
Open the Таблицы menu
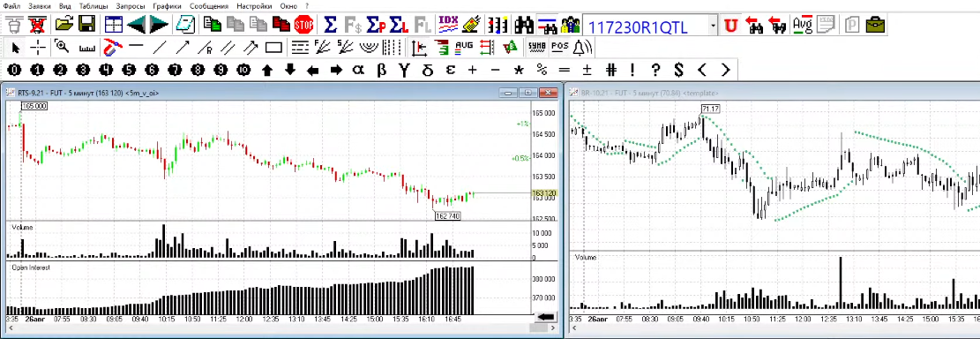click(x=94, y=5)
